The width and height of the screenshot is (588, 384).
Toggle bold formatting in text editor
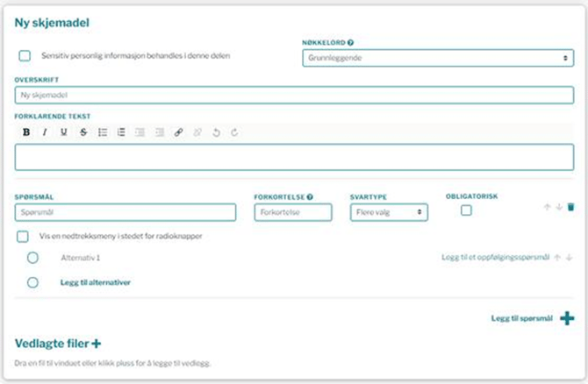(x=25, y=132)
